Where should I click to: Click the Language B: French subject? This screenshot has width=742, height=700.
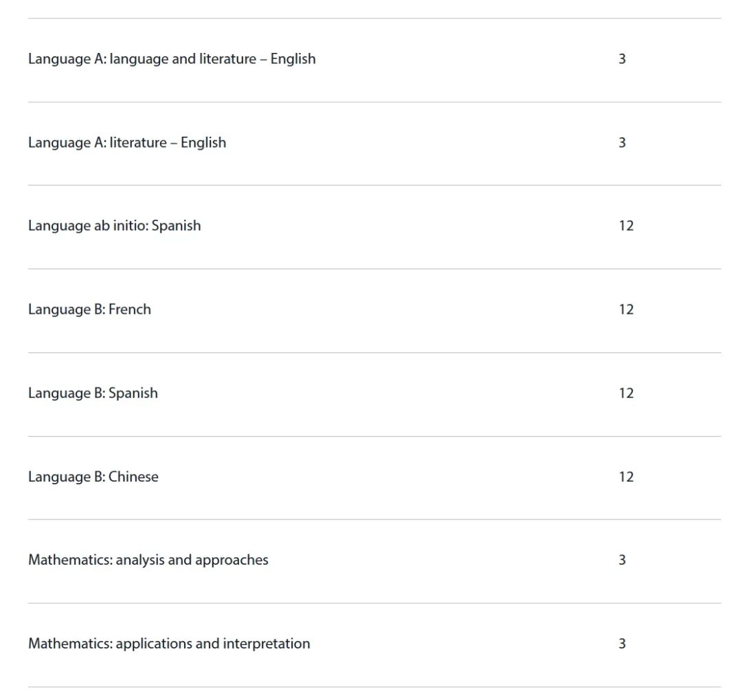point(89,309)
